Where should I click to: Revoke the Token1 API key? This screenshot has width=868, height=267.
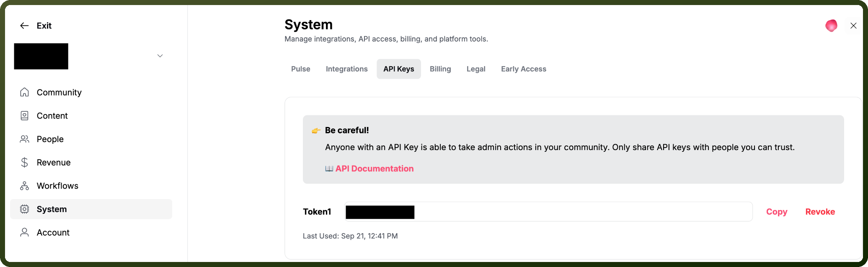click(x=820, y=212)
